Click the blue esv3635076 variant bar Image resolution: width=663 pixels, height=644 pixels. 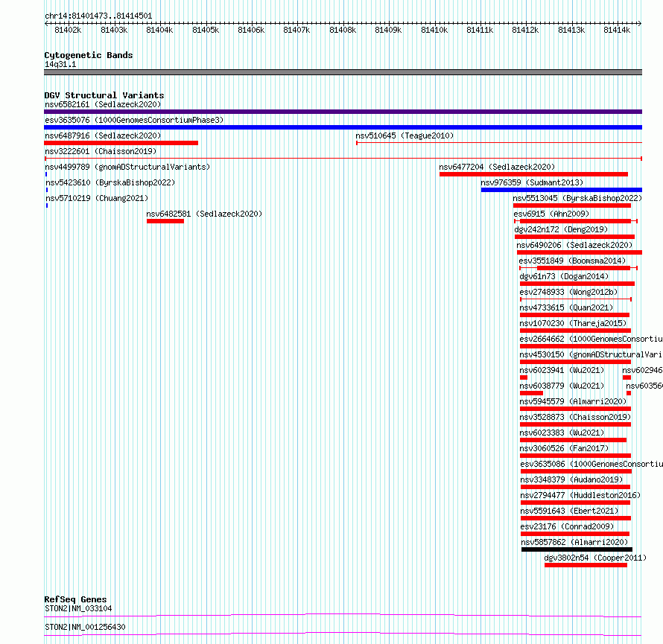pos(343,127)
